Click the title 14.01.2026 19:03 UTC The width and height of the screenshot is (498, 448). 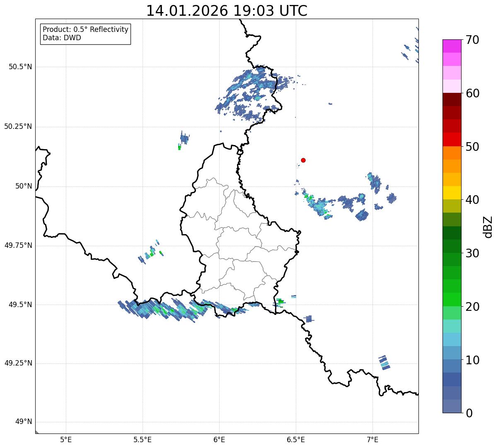point(227,11)
